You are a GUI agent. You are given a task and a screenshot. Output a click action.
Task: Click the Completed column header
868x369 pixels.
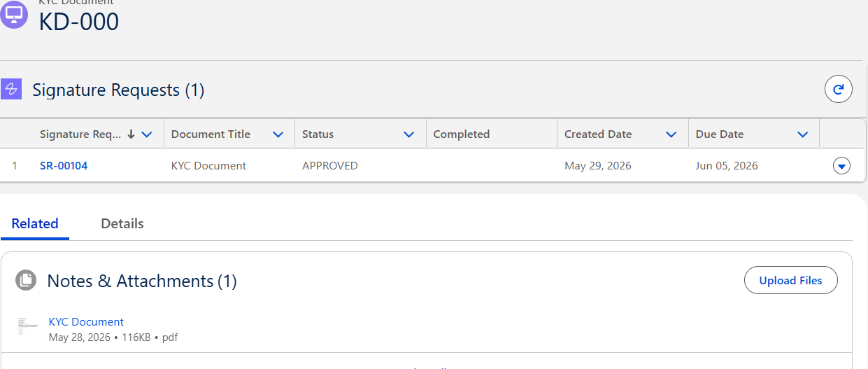[462, 134]
